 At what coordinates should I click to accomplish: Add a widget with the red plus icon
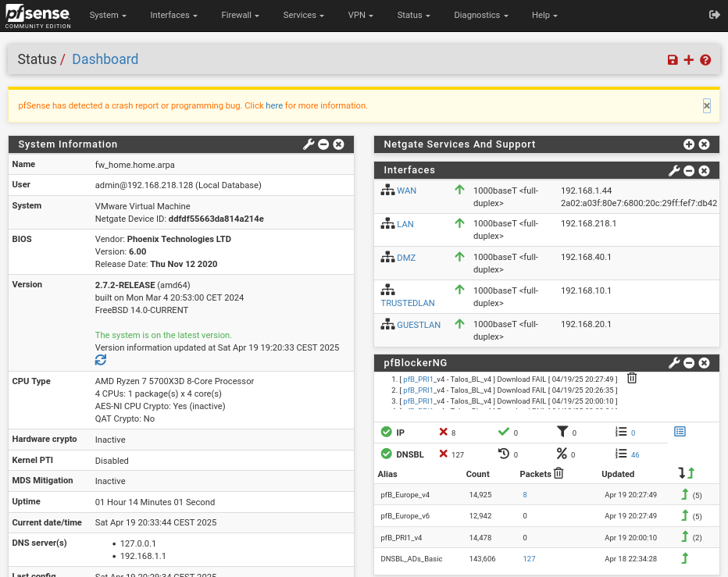(689, 60)
